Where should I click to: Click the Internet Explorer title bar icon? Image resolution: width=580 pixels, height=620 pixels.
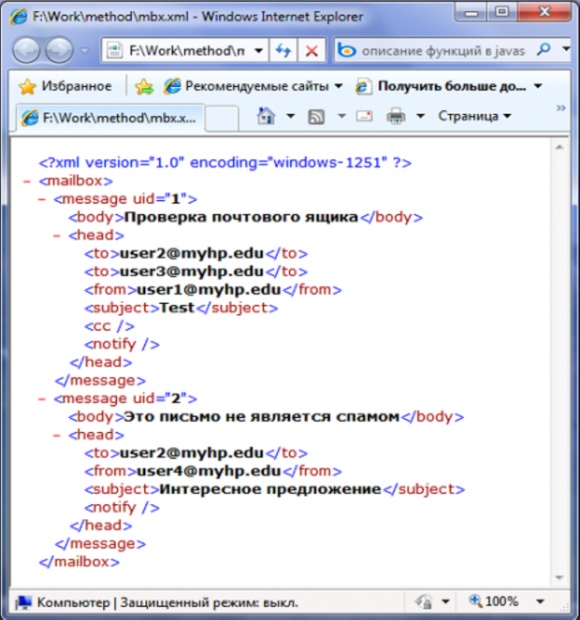pos(19,17)
